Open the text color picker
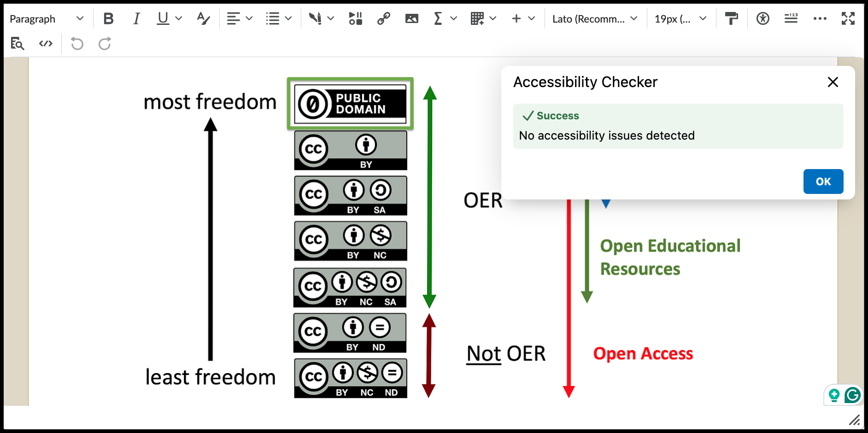This screenshot has height=433, width=868. (x=203, y=19)
